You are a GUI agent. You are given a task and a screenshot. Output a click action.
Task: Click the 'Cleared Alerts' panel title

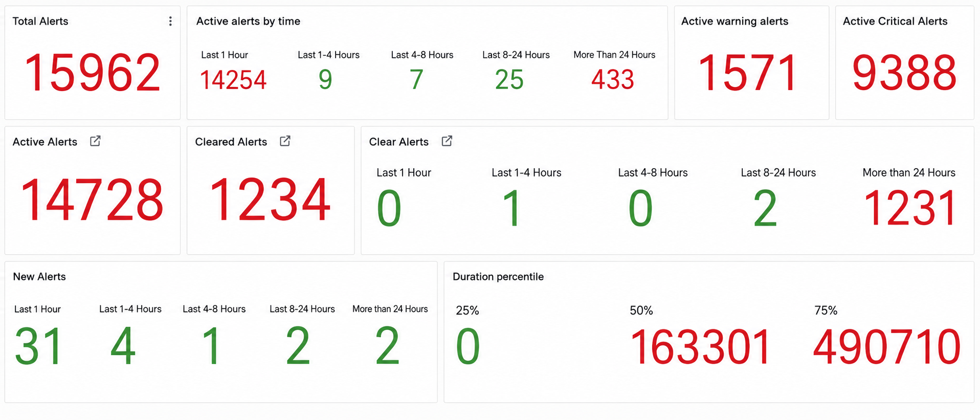click(231, 142)
